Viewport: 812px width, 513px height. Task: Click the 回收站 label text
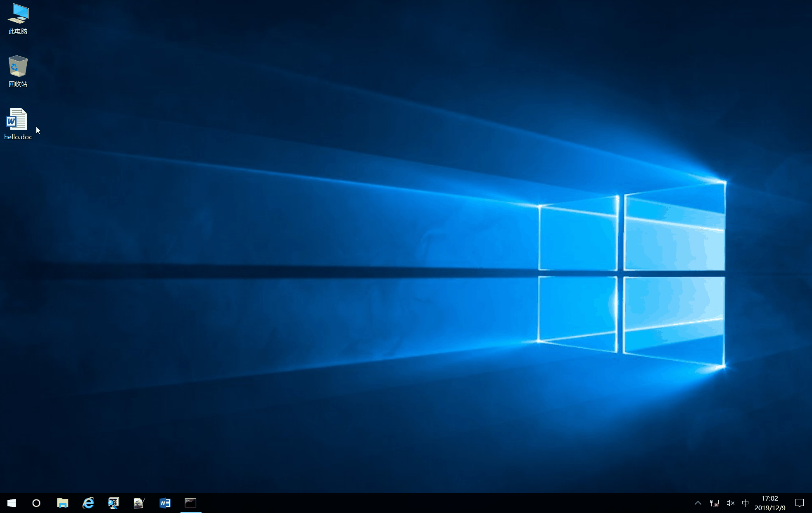click(x=18, y=84)
